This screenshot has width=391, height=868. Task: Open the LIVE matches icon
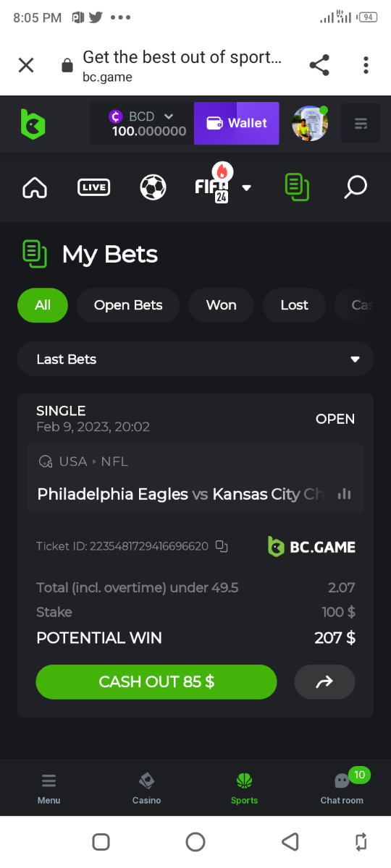click(x=93, y=187)
